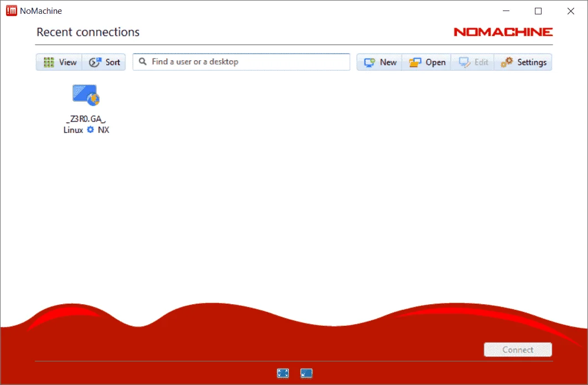
Task: Click the Open connection file button
Action: coord(426,62)
